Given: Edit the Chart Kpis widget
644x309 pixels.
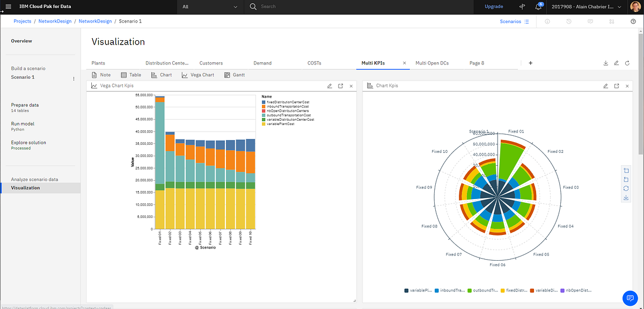Looking at the screenshot, I should click(606, 86).
